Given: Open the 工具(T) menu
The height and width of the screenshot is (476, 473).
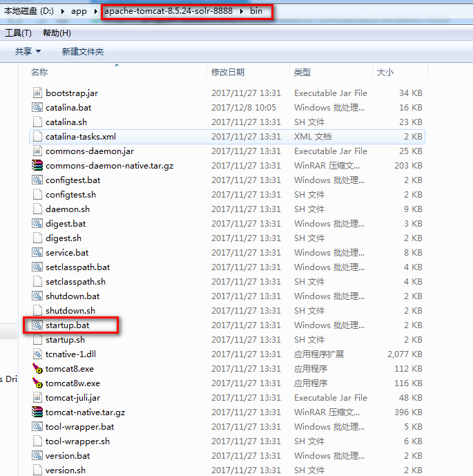Looking at the screenshot, I should click(18, 32).
